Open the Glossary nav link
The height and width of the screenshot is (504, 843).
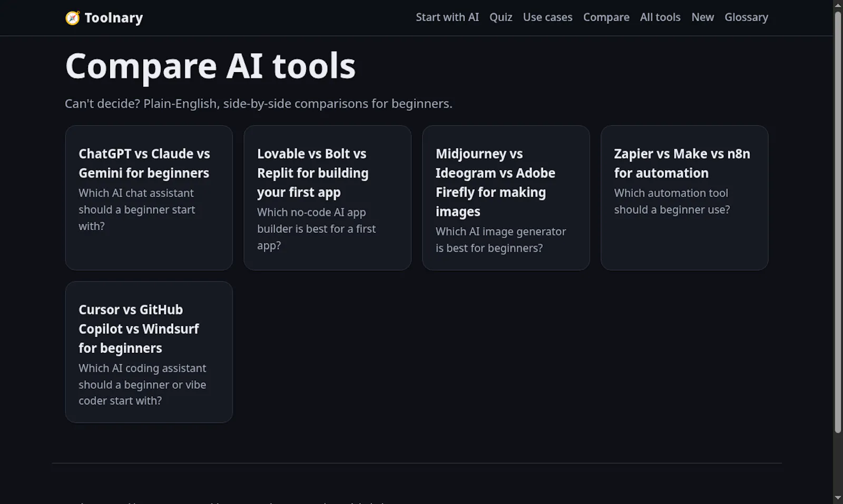pyautogui.click(x=746, y=17)
